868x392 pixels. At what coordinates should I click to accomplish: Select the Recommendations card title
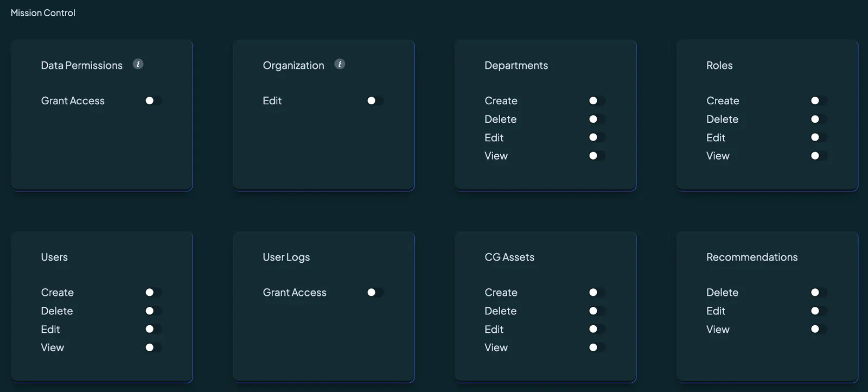[x=752, y=257]
